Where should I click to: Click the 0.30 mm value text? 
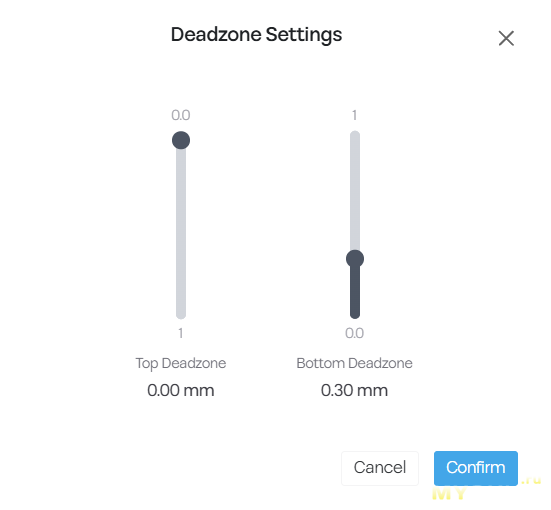point(354,390)
